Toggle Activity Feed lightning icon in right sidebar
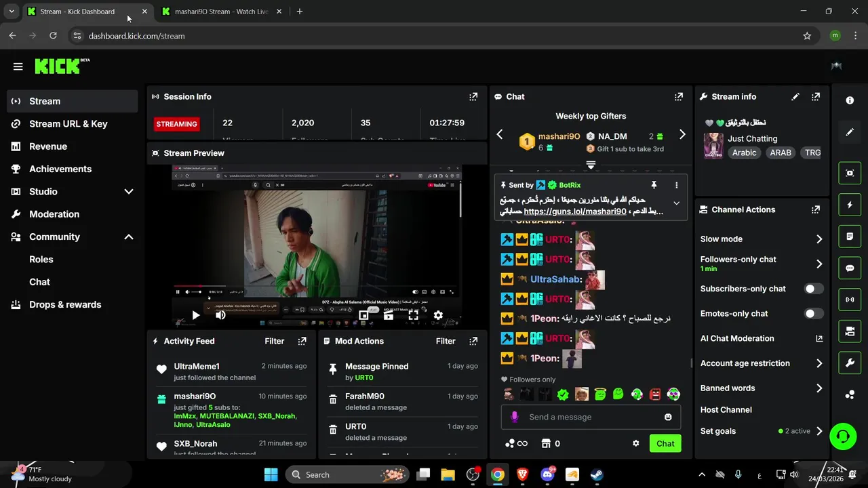This screenshot has height=488, width=868. click(x=850, y=205)
